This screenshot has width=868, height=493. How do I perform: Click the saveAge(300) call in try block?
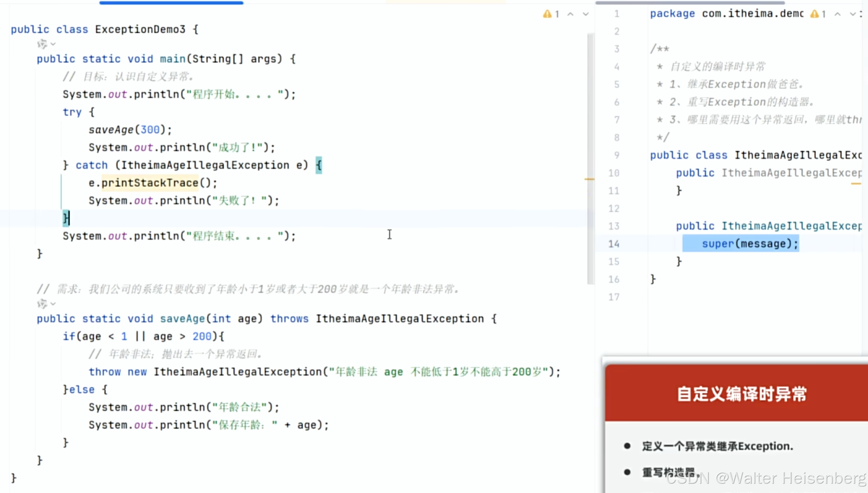coord(130,130)
